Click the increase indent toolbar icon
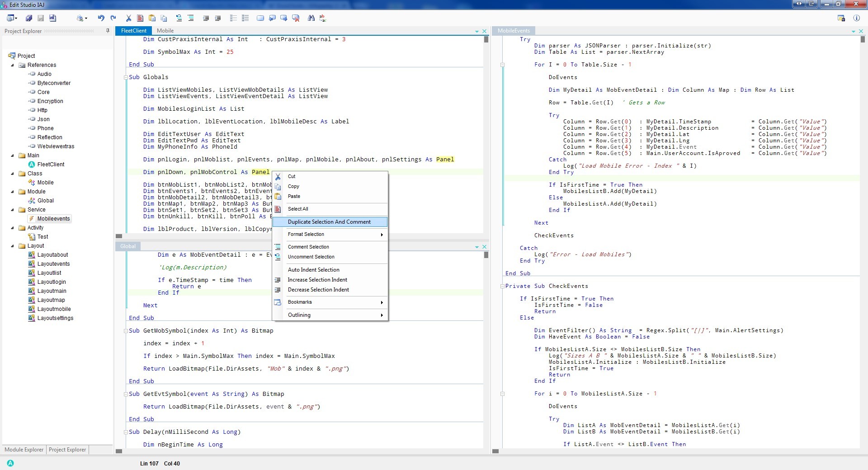Viewport: 868px width, 470px height. 218,18
